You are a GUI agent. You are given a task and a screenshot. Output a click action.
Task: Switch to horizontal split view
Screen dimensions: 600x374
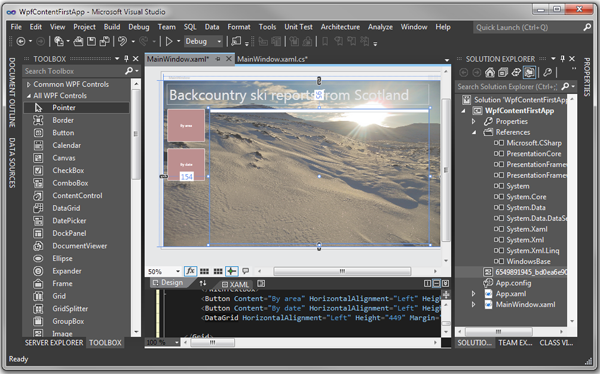(x=436, y=284)
